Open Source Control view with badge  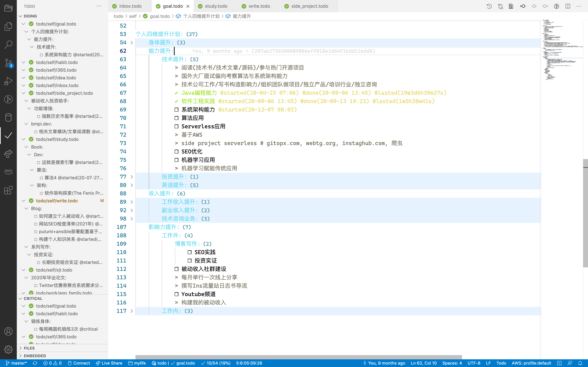pos(8,63)
